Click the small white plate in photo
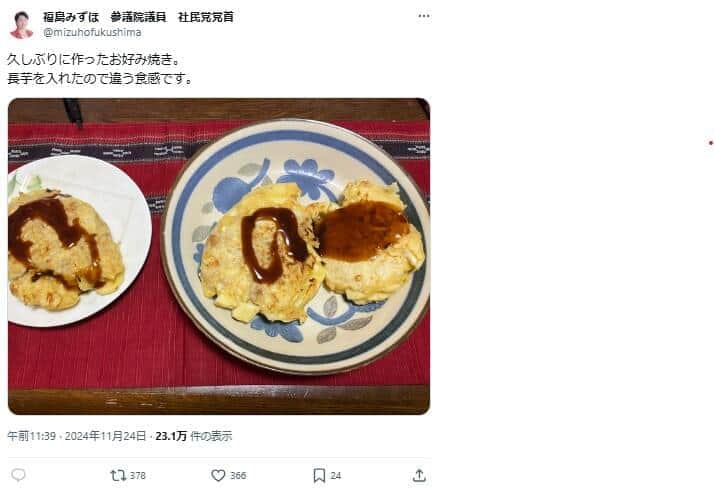The image size is (714, 494). tap(78, 241)
